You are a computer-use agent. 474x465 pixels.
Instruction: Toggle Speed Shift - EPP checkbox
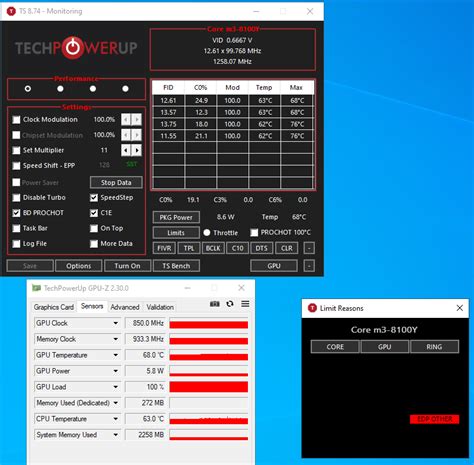pyautogui.click(x=16, y=166)
